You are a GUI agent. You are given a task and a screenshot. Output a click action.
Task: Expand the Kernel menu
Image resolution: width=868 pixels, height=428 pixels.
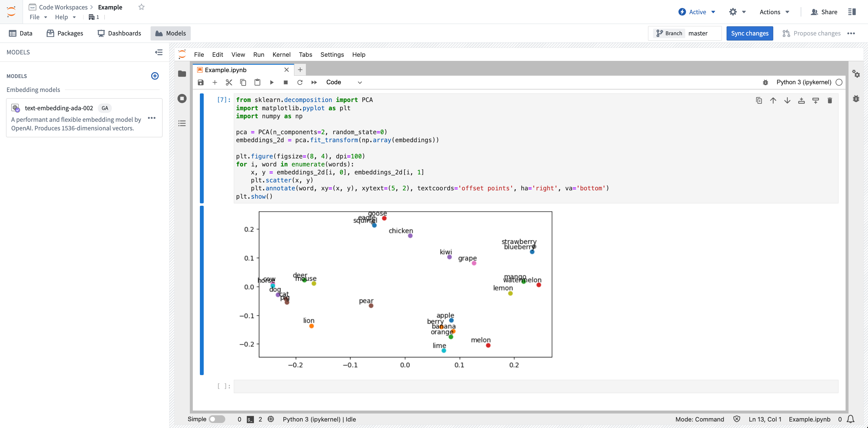pos(281,54)
